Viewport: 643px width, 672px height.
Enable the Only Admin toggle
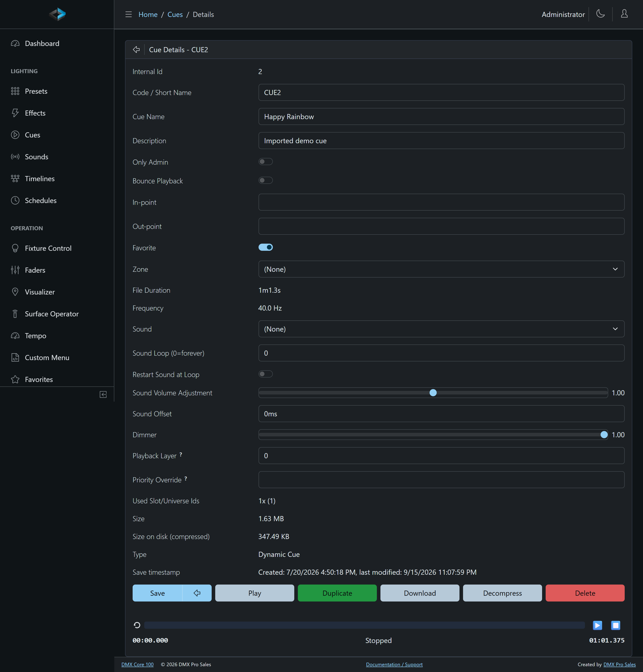(266, 162)
